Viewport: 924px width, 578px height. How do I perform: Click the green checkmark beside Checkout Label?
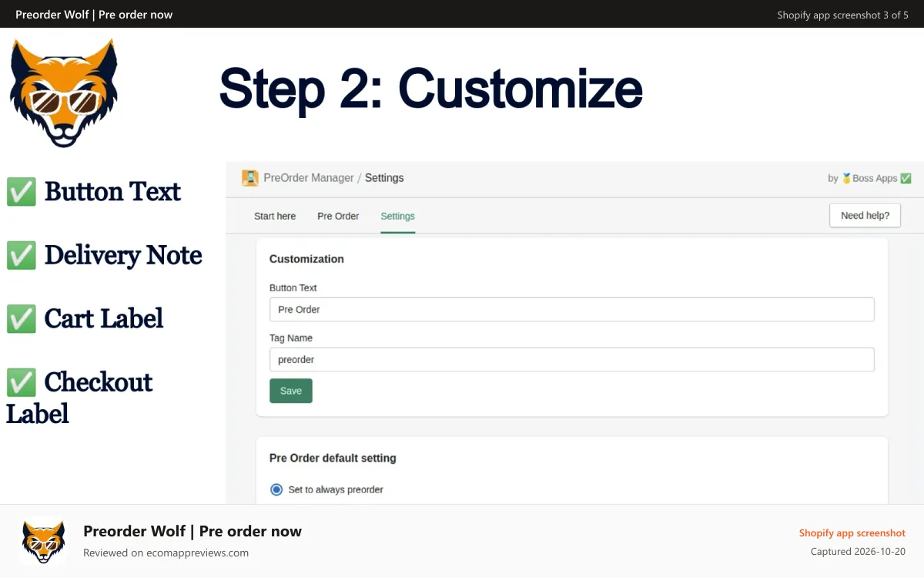coord(22,382)
